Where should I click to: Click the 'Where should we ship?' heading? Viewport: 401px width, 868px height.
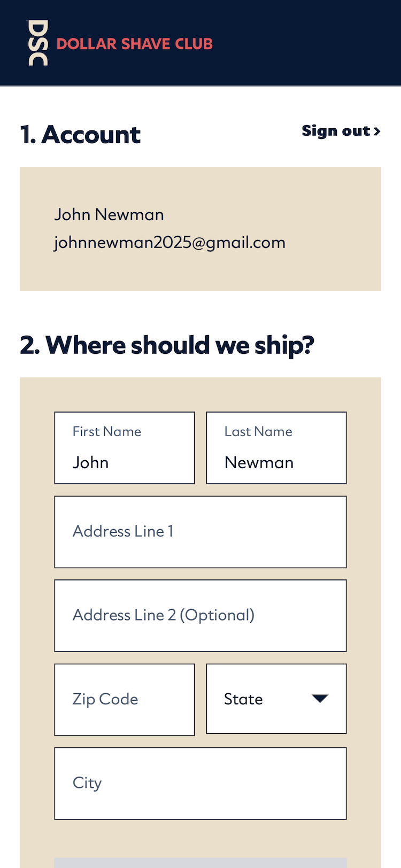coord(167,345)
